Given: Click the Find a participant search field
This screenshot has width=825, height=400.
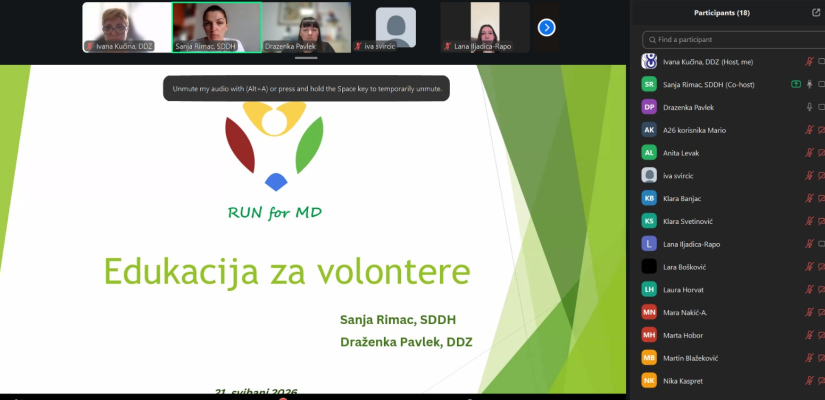Looking at the screenshot, I should tap(733, 39).
